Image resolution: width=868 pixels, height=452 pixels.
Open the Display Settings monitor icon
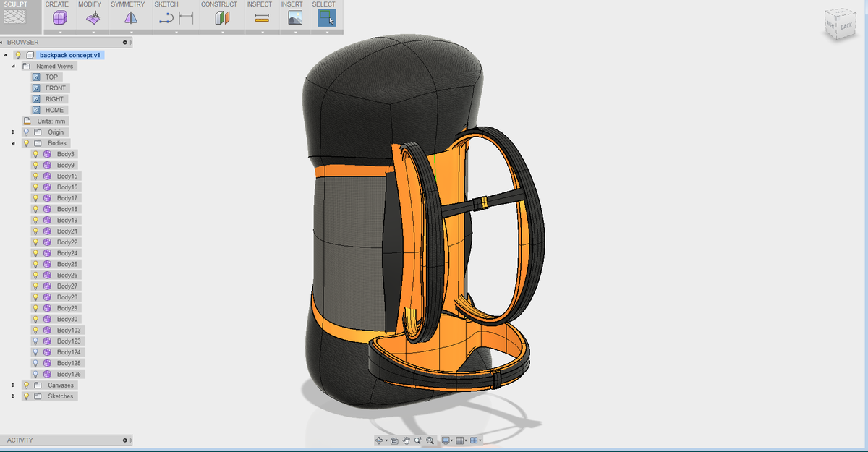[x=446, y=440]
